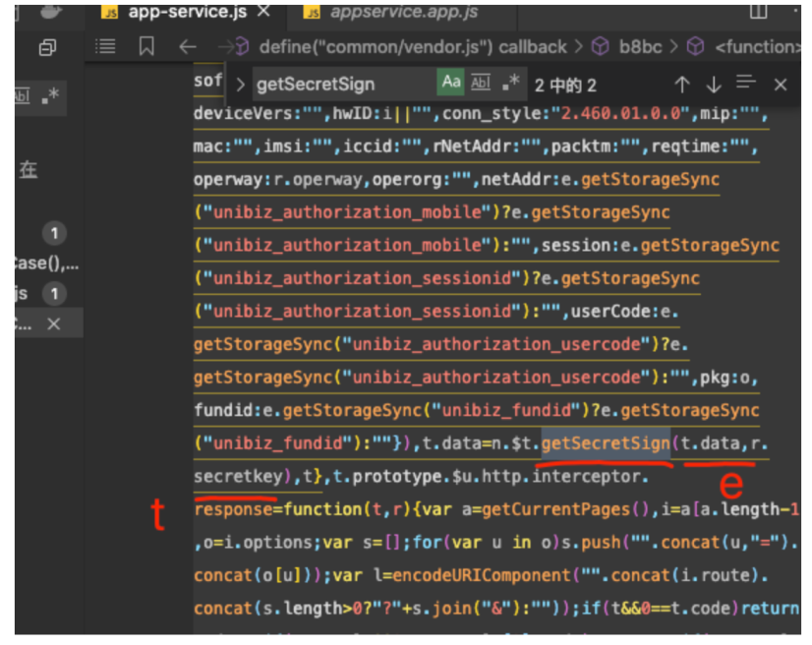
Task: Expand the replace toggle chevron in find widget
Action: [x=240, y=85]
